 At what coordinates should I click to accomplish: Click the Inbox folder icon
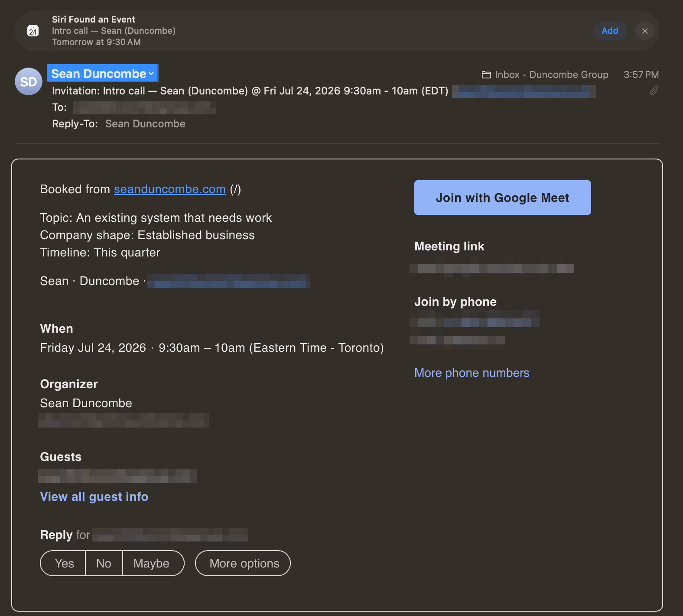pyautogui.click(x=486, y=75)
